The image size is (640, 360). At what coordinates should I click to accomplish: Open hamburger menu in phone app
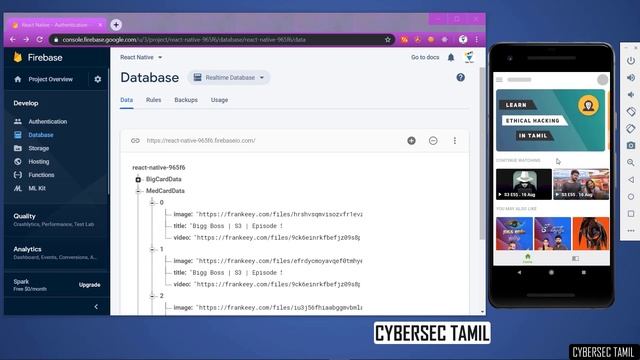tap(500, 80)
